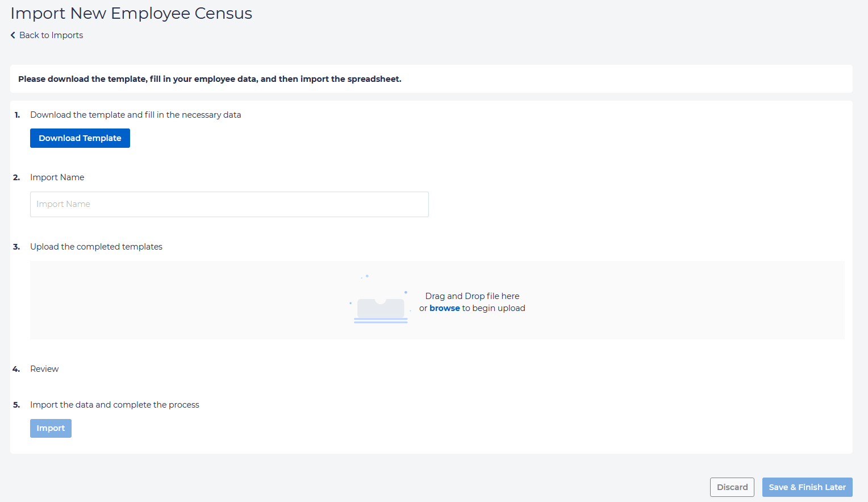Click the 'to begin upload' text
The width and height of the screenshot is (868, 502).
[493, 308]
